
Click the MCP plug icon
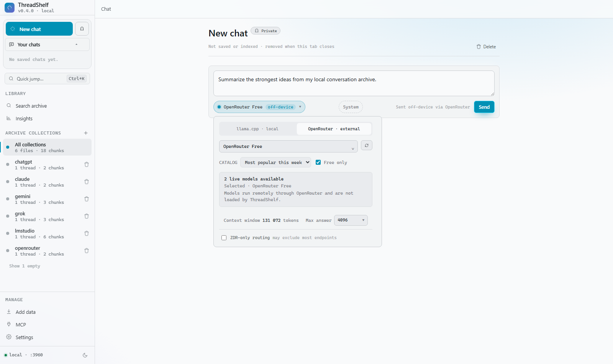point(9,324)
